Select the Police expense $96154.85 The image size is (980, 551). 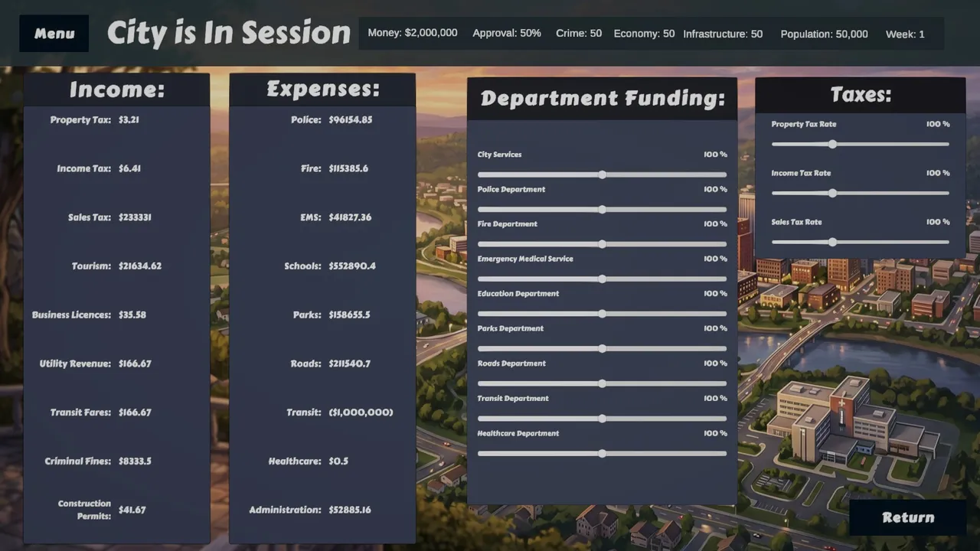click(351, 119)
